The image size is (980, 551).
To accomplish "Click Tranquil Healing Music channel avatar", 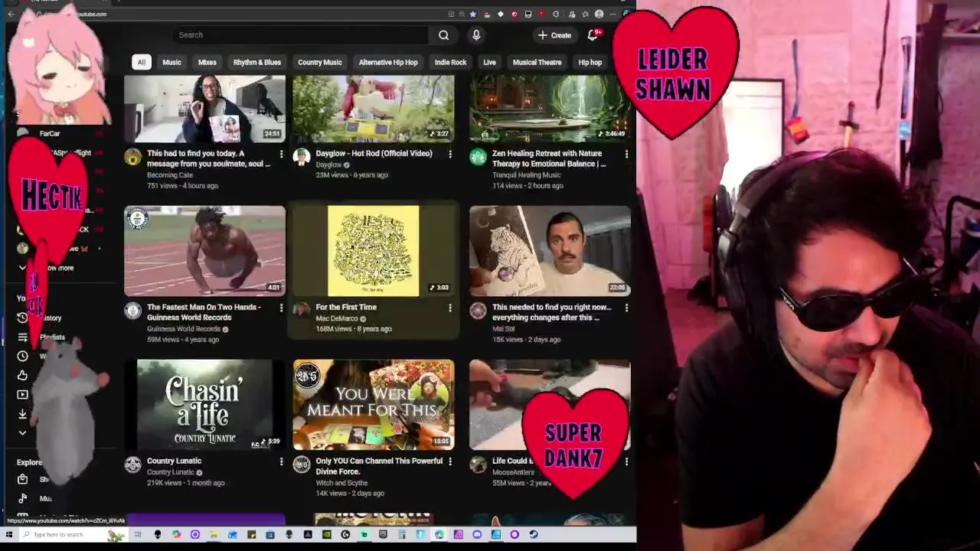I will tap(478, 158).
